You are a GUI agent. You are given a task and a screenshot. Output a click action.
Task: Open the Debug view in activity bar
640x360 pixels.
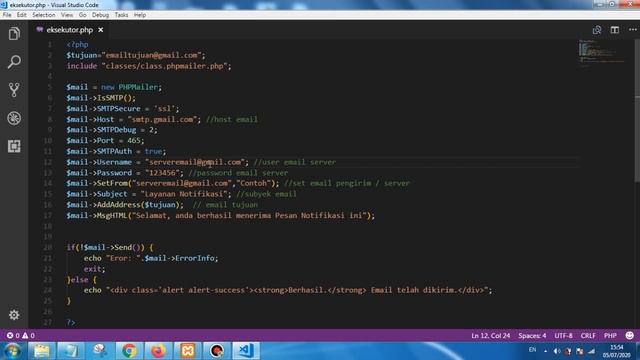click(14, 118)
